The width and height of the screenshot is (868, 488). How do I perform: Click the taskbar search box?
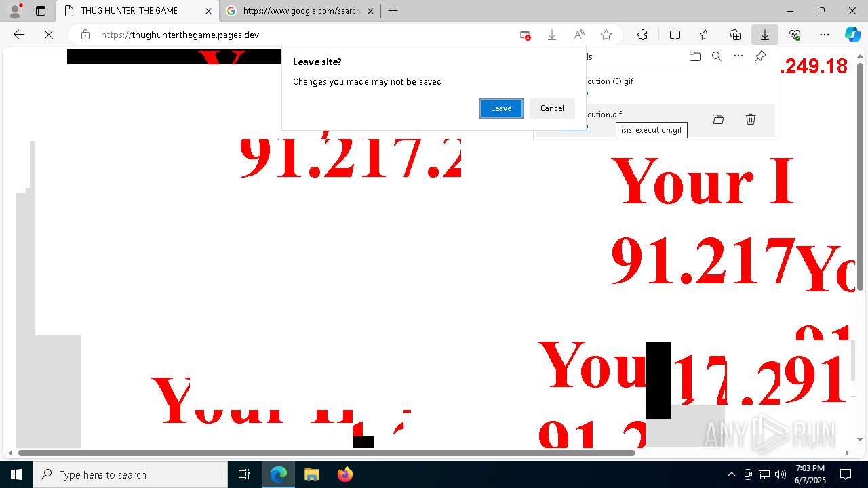click(x=130, y=474)
